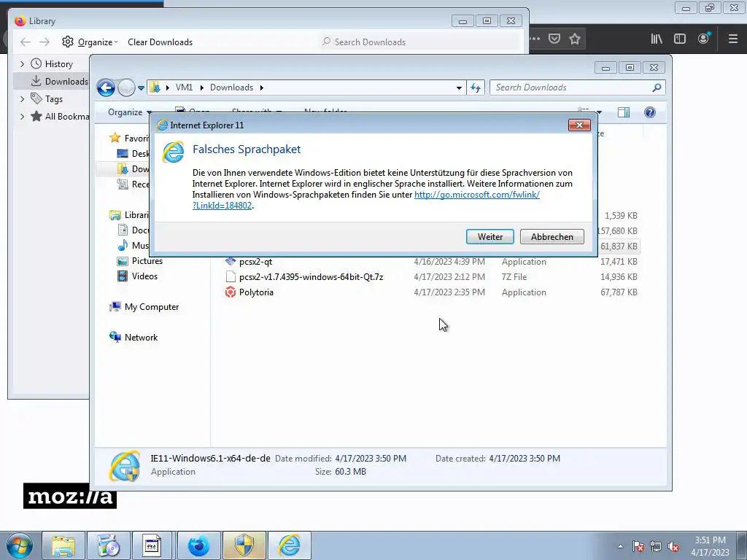Click the bookmark star icon in Firefox
Image resolution: width=747 pixels, height=560 pixels.
pos(575,39)
